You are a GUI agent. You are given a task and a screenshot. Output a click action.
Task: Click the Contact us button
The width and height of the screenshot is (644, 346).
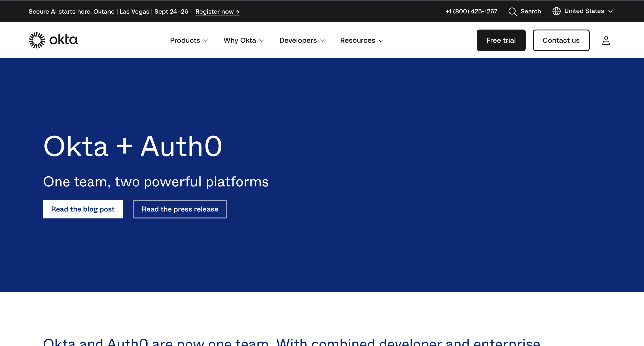(561, 40)
